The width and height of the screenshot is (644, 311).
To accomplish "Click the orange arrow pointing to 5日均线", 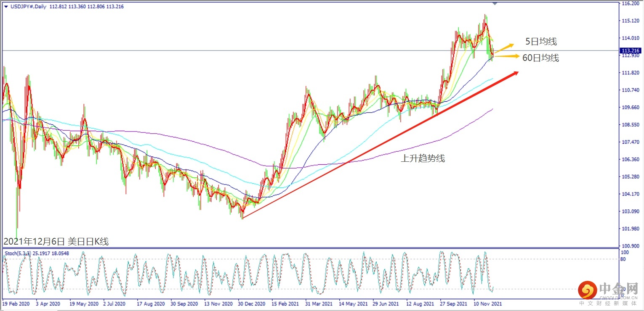I will click(504, 48).
